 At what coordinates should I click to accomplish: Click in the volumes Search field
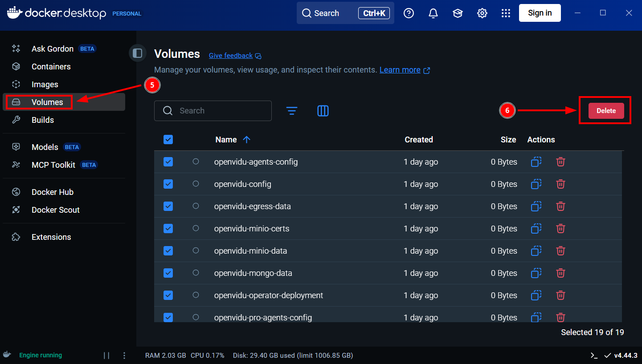218,111
